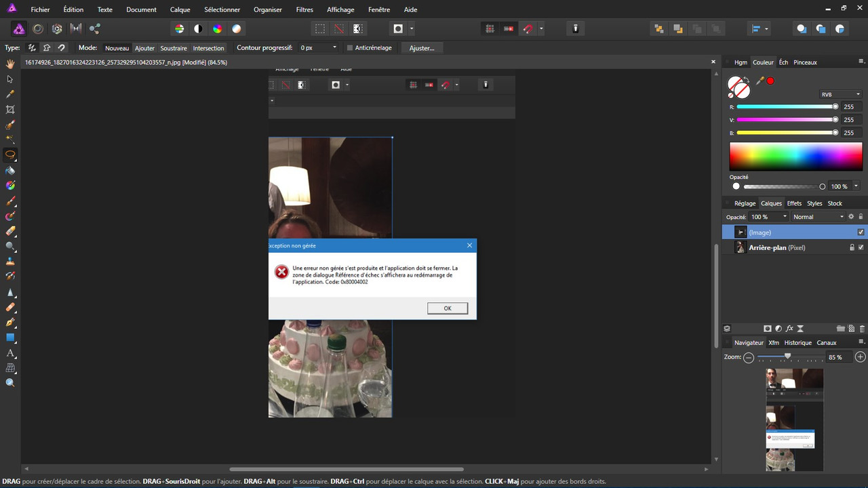Click the red color dot beside eyedropper
The height and width of the screenshot is (488, 868).
pyautogui.click(x=770, y=81)
